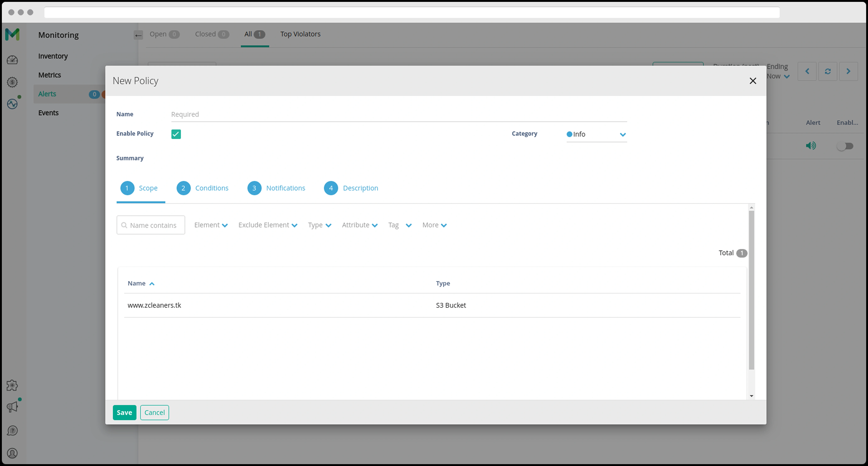Uncheck the Enable Policy checkbox
This screenshot has height=466, width=868.
[x=176, y=134]
